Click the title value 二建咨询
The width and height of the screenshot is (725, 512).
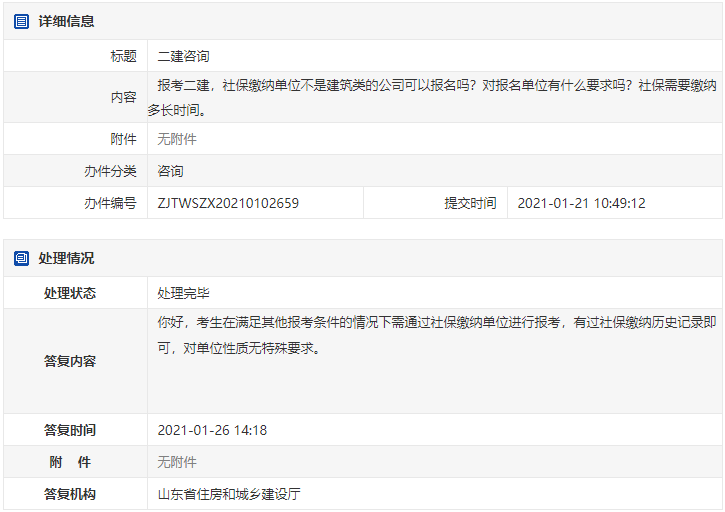click(184, 56)
